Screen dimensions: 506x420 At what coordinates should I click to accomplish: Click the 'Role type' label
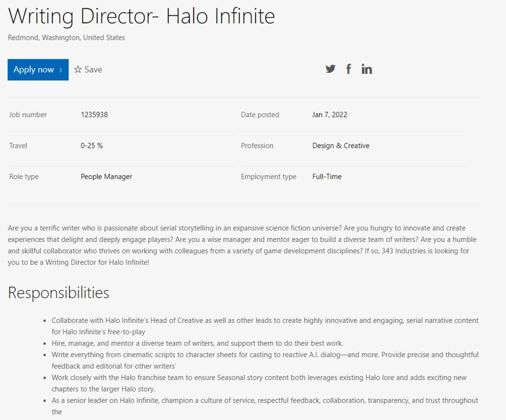click(x=24, y=177)
